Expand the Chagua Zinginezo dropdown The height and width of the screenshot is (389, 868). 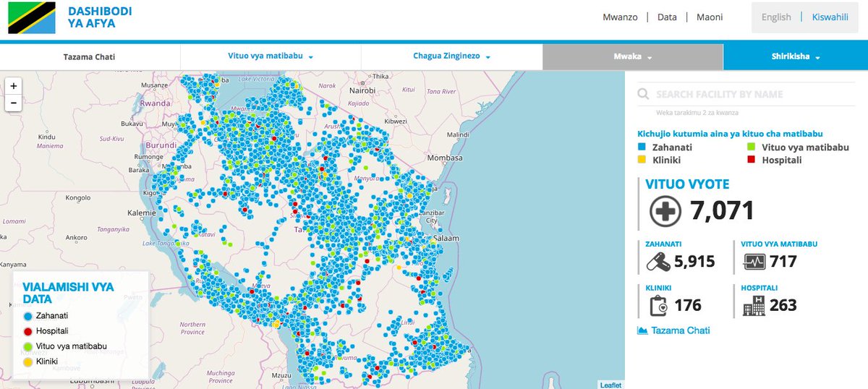pos(451,57)
